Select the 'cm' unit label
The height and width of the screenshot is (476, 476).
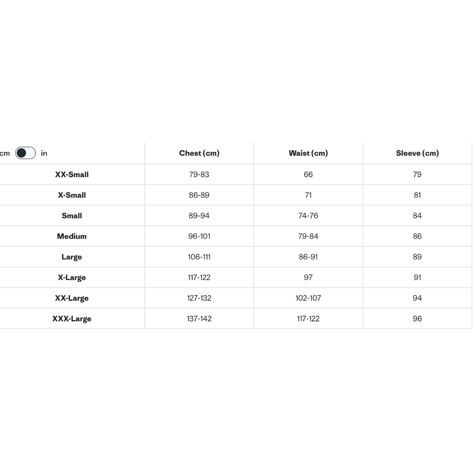5,154
